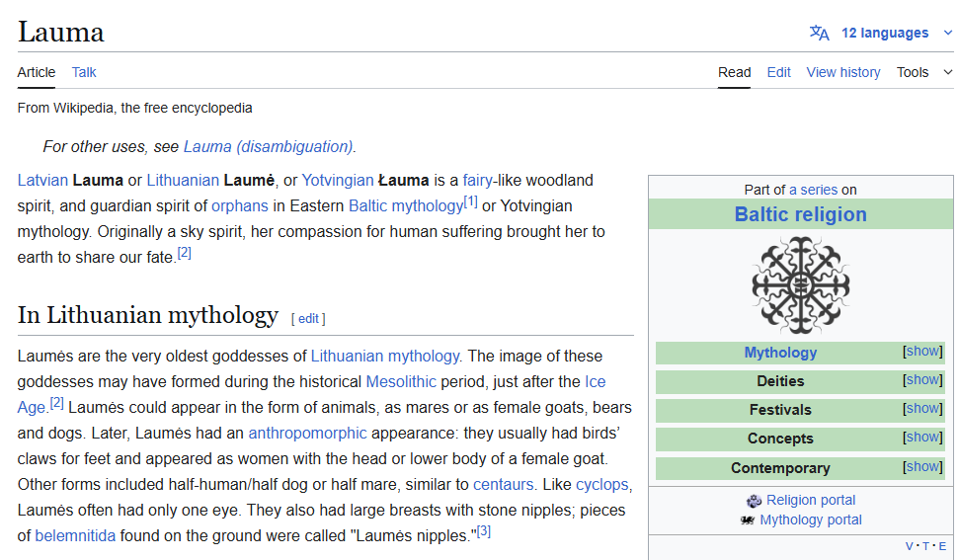Show the Concepts section in sidebar
This screenshot has height=560, width=959.
coord(922,438)
